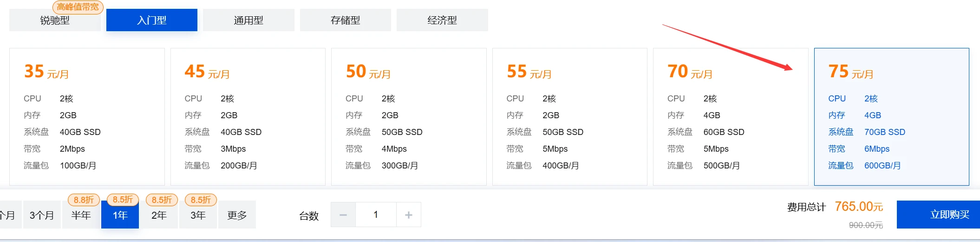The width and height of the screenshot is (980, 242).
Task: Pick the 45元/月 plan card
Action: pos(248,116)
